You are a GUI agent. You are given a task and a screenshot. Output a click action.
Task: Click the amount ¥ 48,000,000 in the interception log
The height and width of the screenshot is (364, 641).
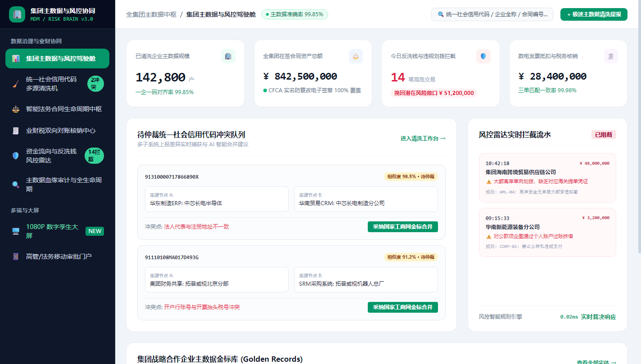click(594, 163)
